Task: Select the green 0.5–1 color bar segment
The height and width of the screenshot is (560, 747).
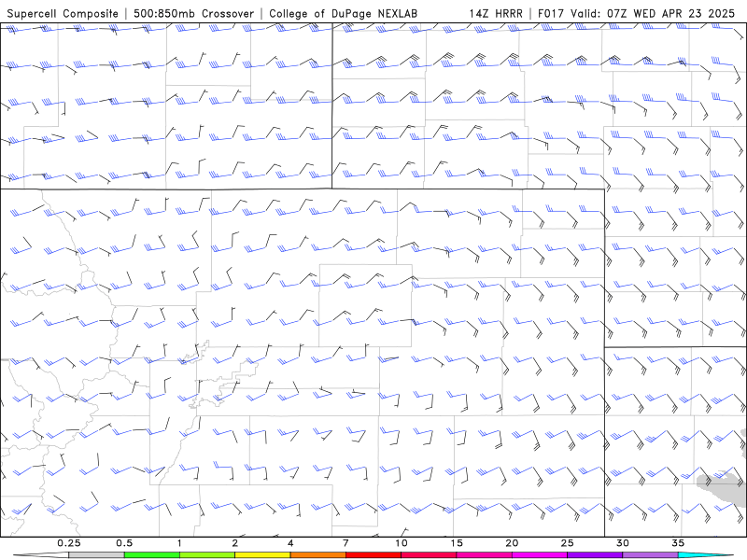Action: [152, 555]
